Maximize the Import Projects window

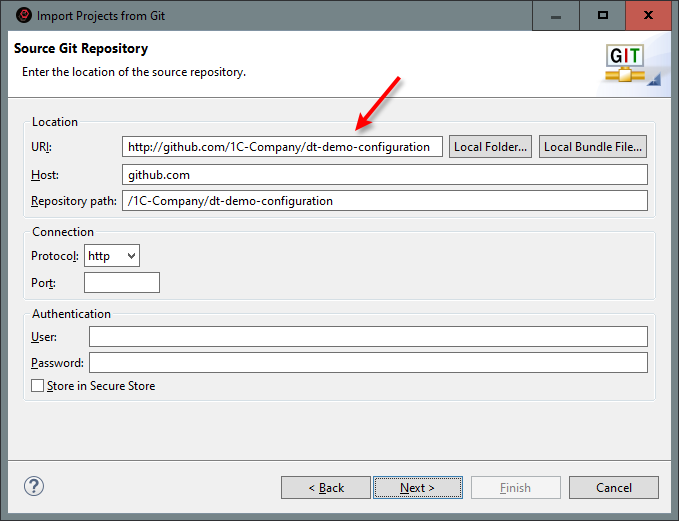pos(603,15)
